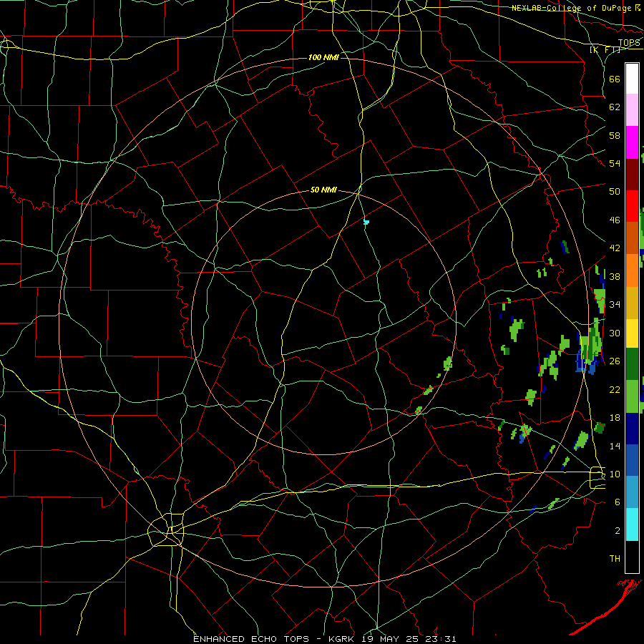
Task: Click the '26' legend value
Action: (x=615, y=361)
